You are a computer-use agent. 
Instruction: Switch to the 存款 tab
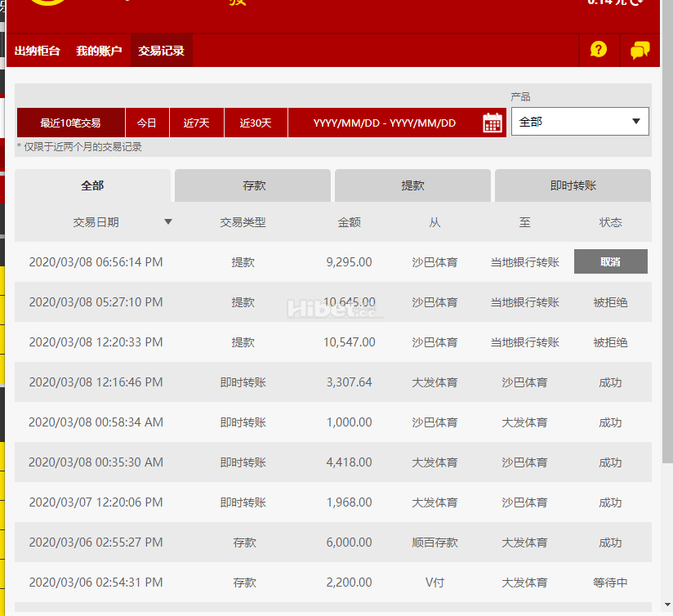click(x=254, y=185)
